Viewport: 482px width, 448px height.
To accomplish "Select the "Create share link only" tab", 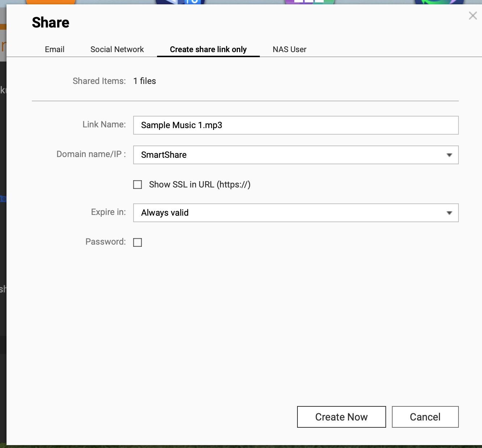I will click(x=208, y=50).
